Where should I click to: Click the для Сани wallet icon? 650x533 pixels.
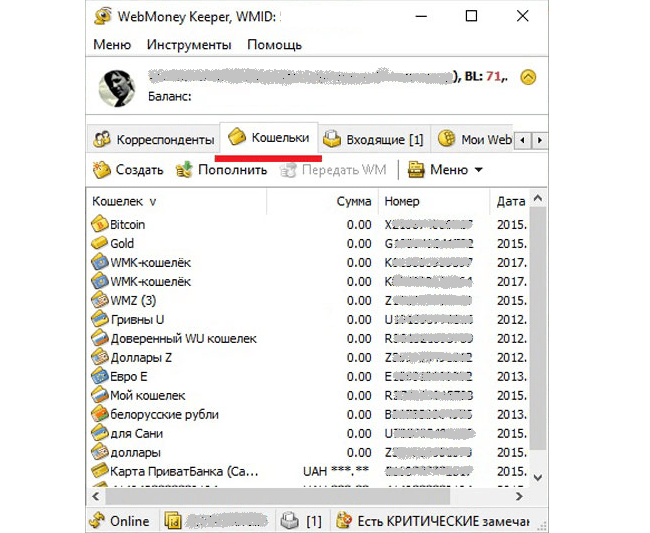click(99, 433)
